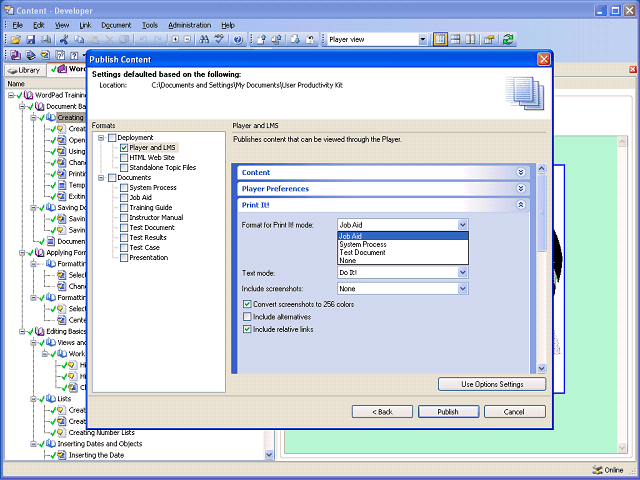The width and height of the screenshot is (640, 480).
Task: Select None in the Print It! format list
Action: pyautogui.click(x=403, y=260)
